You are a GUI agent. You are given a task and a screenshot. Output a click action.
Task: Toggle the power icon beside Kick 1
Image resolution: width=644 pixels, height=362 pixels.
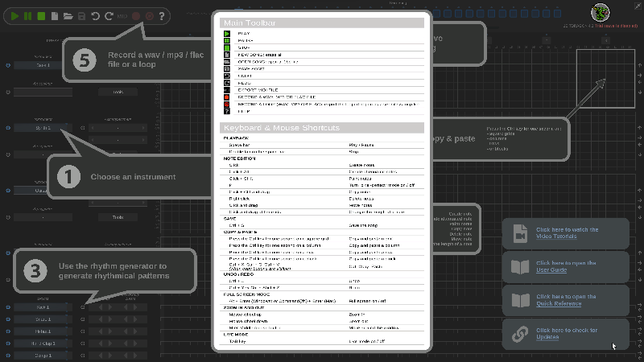coord(8,307)
